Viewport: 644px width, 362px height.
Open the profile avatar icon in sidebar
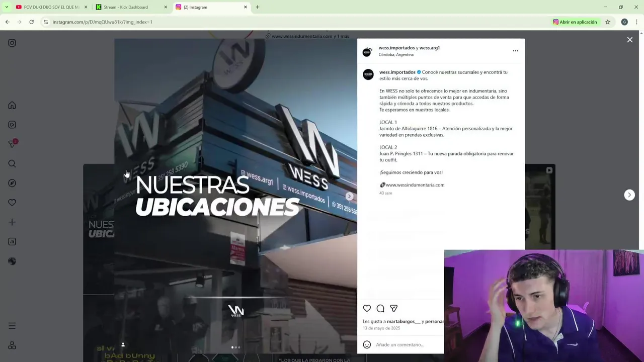coord(12,261)
